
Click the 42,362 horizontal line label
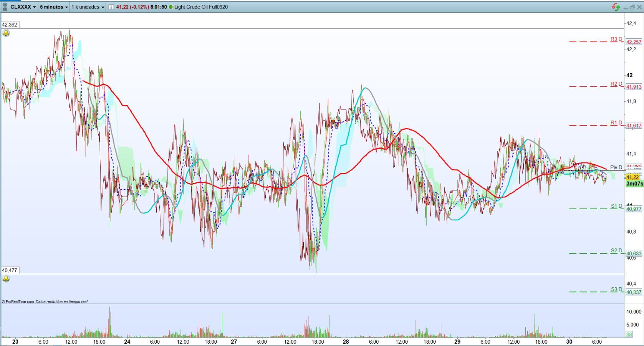pyautogui.click(x=10, y=25)
